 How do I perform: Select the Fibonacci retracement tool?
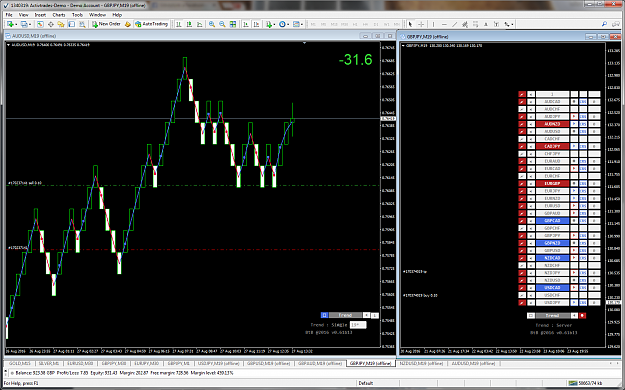click(x=475, y=24)
